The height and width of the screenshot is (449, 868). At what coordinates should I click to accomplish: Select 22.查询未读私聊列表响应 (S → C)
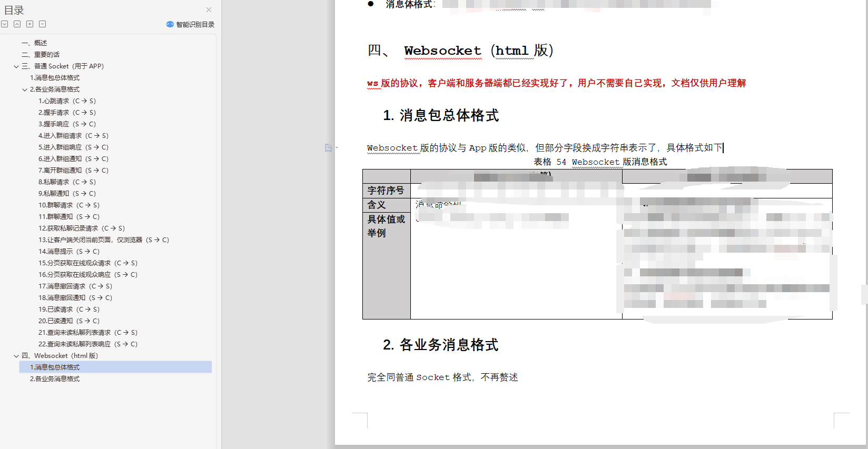(87, 344)
